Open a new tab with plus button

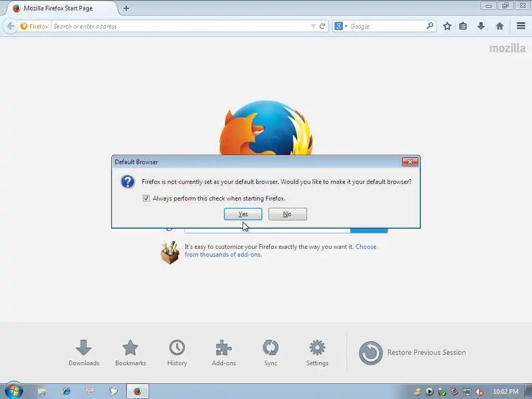[x=126, y=8]
